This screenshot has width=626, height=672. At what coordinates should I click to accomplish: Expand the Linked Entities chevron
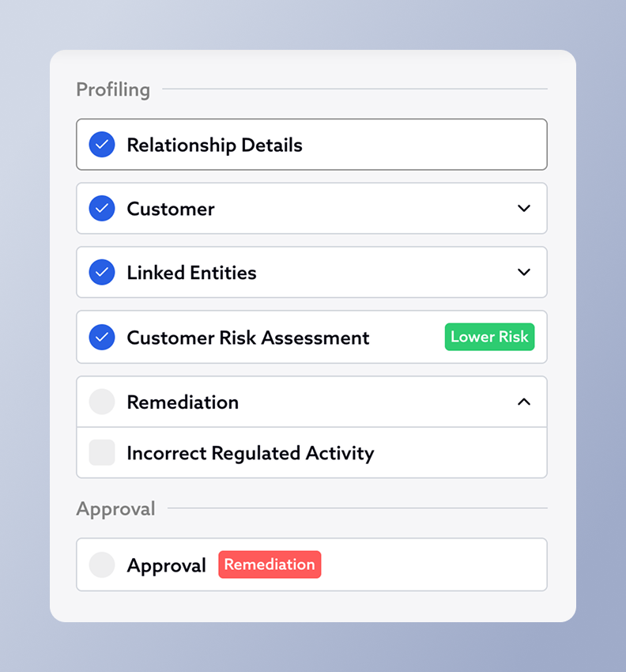click(523, 273)
